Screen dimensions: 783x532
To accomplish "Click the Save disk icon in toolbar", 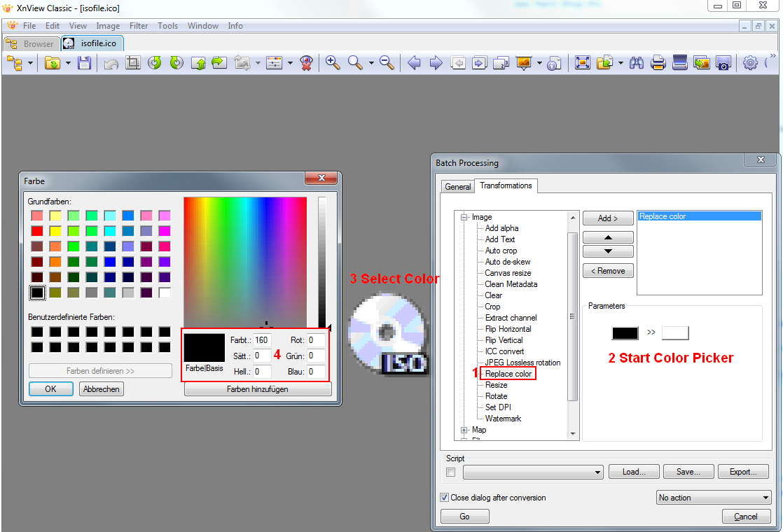I will 84,63.
